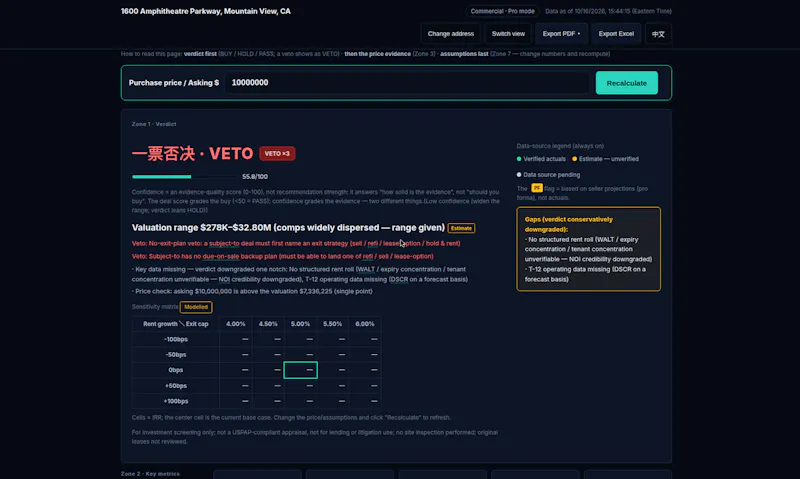The height and width of the screenshot is (479, 800).
Task: Click the 'due-on-sale' underlined term
Action: point(221,256)
